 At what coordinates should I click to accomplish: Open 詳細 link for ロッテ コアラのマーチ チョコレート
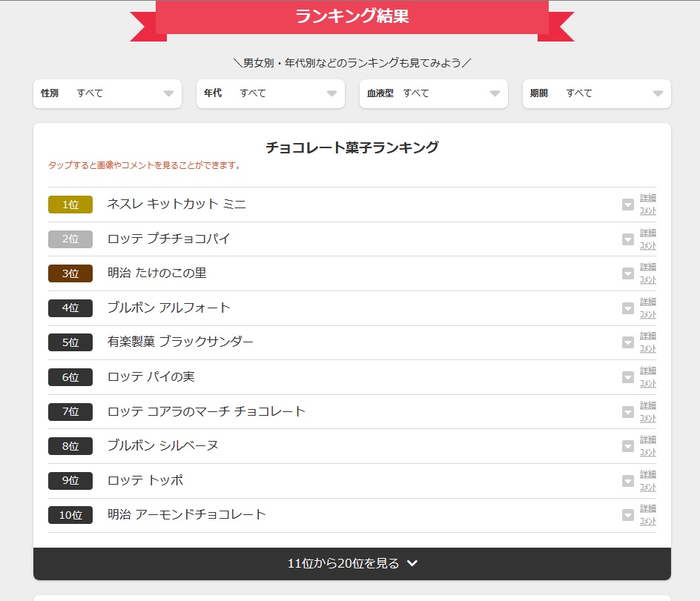(648, 405)
